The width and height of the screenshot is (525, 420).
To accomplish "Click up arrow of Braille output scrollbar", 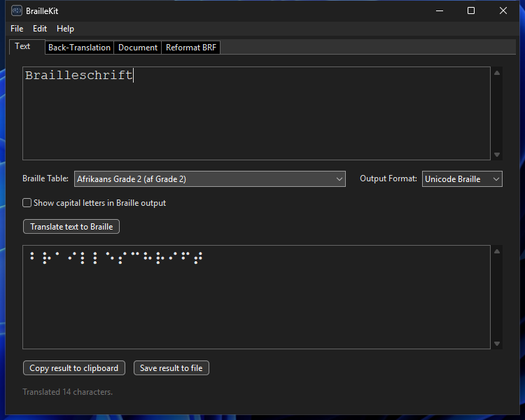I will (x=497, y=251).
